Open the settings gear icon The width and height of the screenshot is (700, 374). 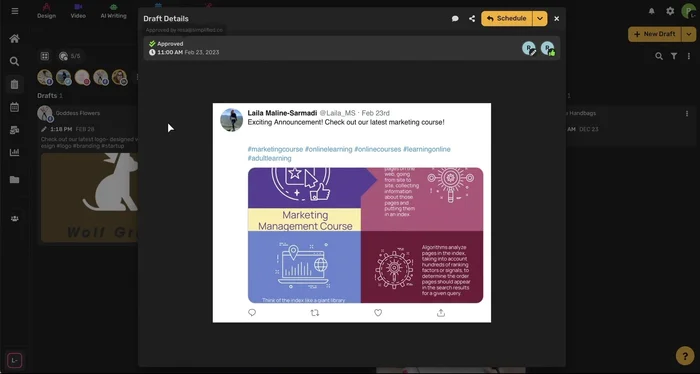(x=670, y=11)
